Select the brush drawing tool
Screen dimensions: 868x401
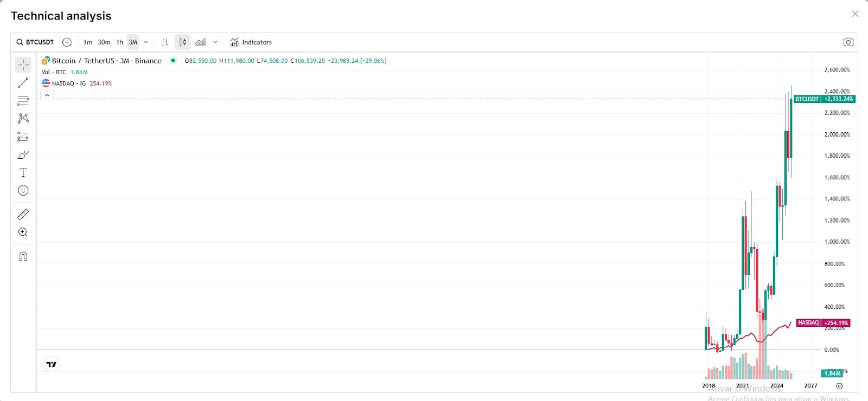[x=23, y=155]
